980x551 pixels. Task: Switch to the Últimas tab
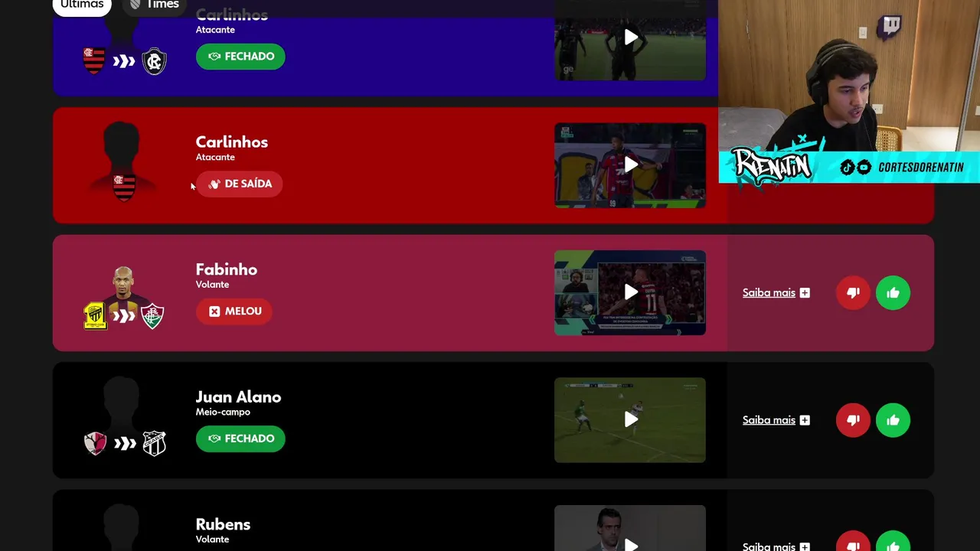82,5
